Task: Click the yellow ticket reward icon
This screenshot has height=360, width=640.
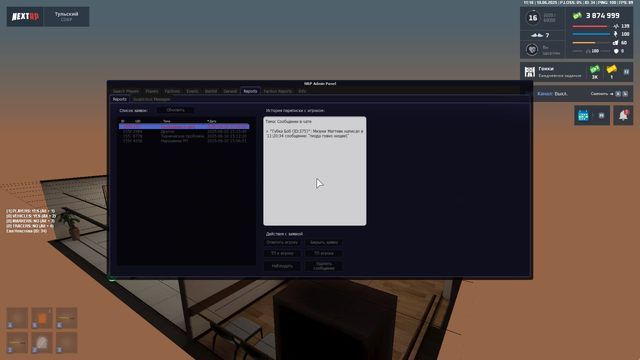Action: click(611, 69)
